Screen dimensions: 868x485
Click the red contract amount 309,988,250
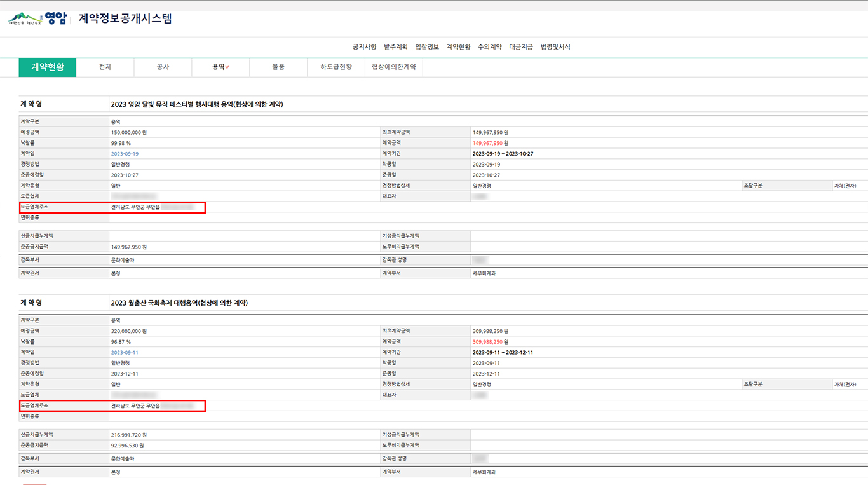point(487,342)
